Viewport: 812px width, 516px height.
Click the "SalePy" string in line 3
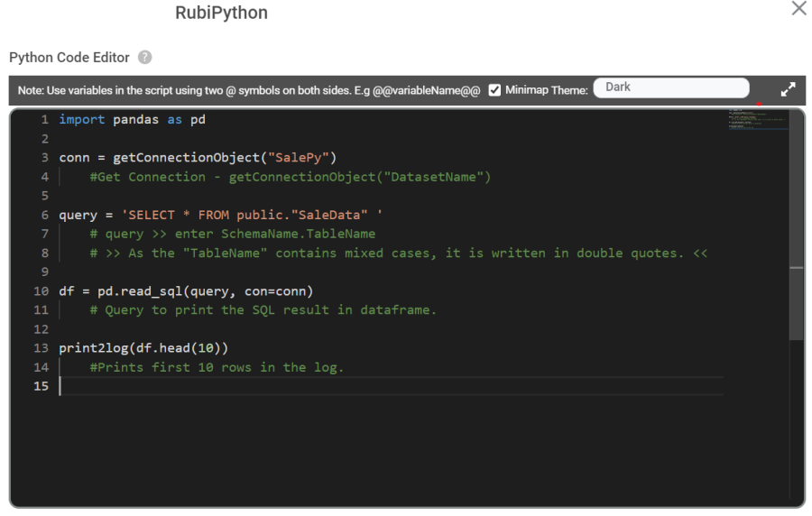[x=298, y=158]
